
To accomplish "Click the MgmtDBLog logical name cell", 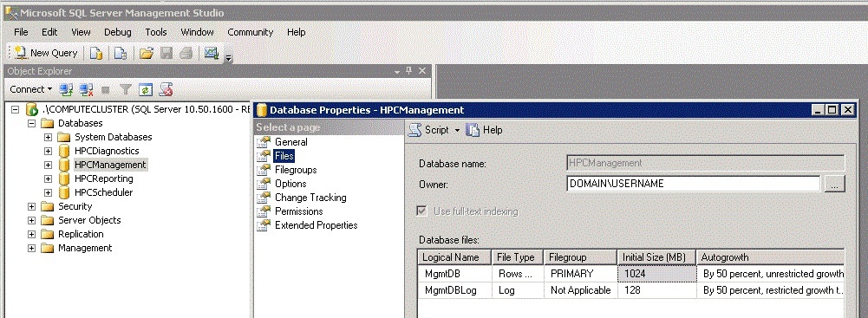I will [x=454, y=289].
